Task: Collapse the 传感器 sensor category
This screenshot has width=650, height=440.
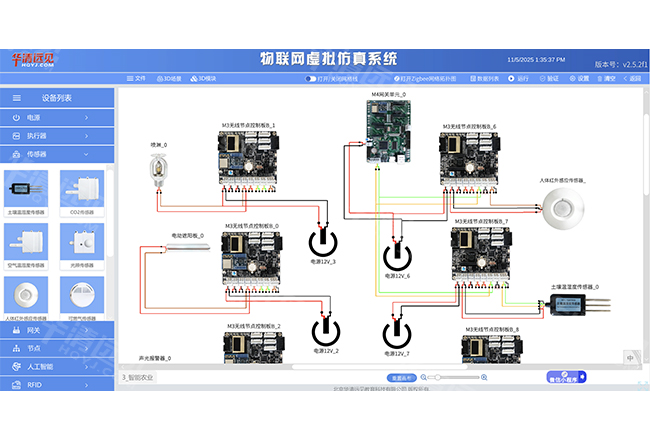Action: 58,154
